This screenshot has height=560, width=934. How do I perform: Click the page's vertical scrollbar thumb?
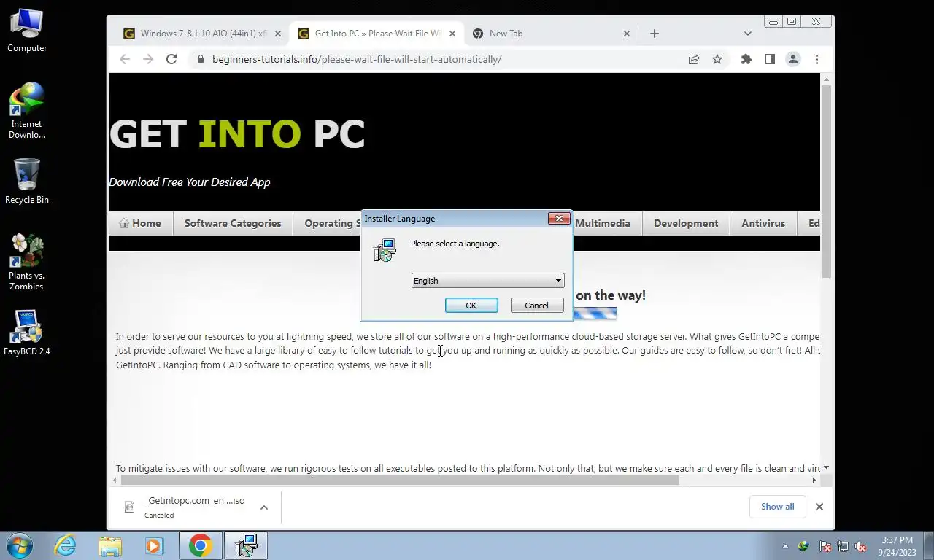826,181
